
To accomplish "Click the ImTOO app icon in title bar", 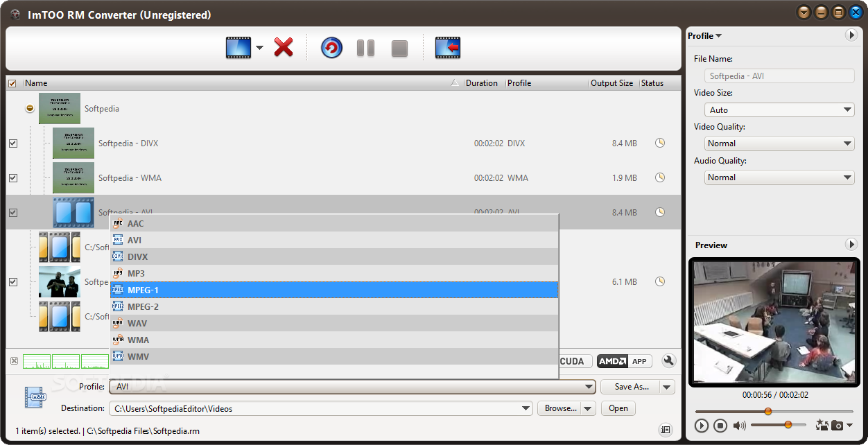I will coord(15,15).
